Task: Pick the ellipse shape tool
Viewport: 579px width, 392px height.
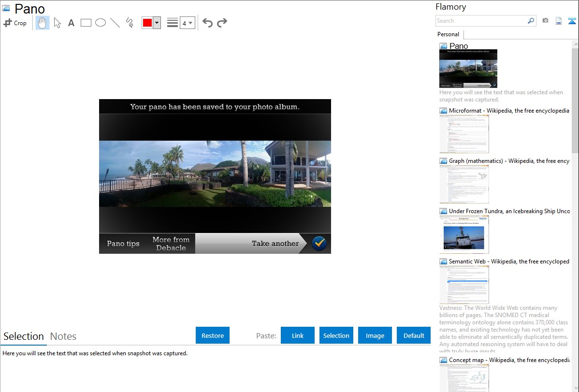Action: click(x=101, y=23)
